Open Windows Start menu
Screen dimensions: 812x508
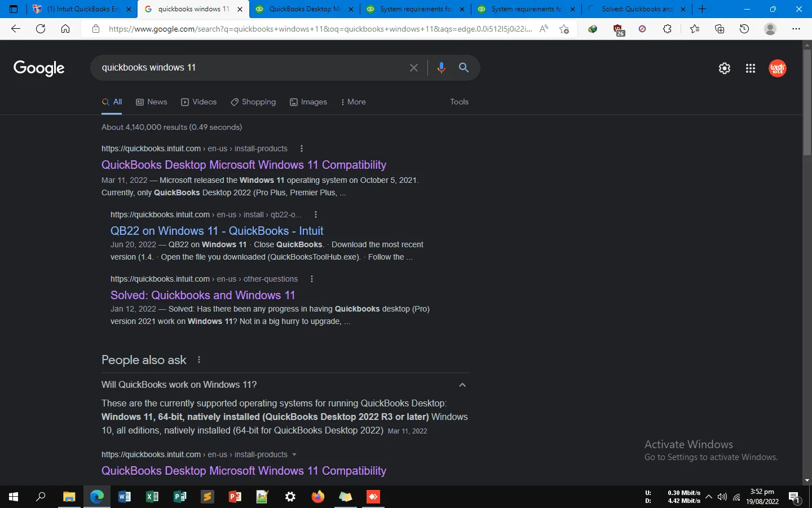click(x=14, y=497)
